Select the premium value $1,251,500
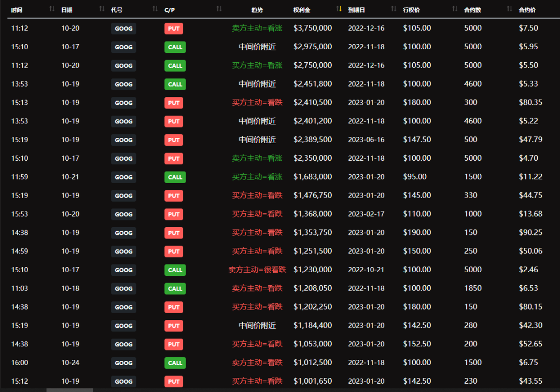 click(x=313, y=250)
